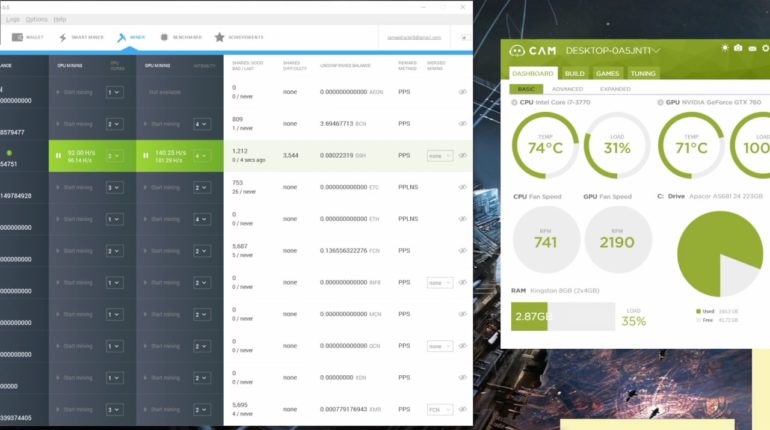This screenshot has height=430, width=770.
Task: Click the CPU load gauge showing 31%
Action: (x=617, y=145)
